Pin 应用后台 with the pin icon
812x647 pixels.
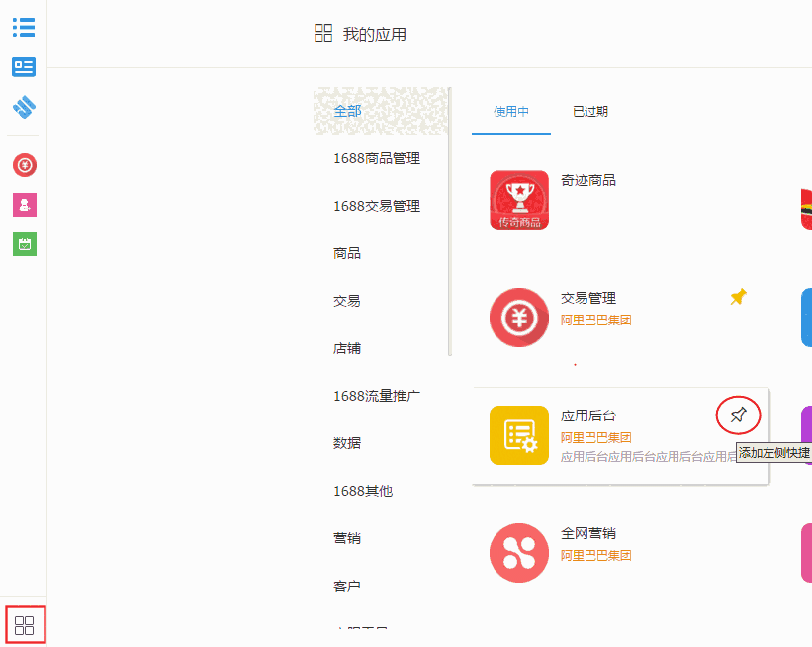(738, 416)
